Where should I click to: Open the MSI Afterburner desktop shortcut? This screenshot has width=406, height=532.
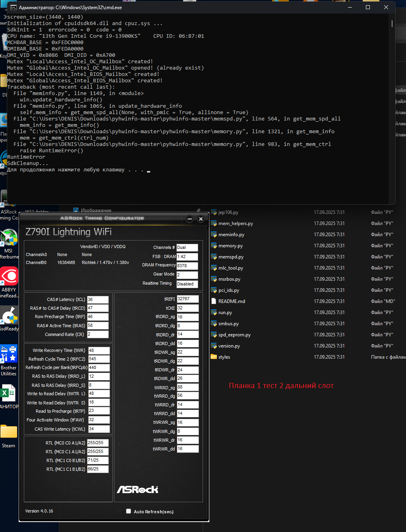(x=9, y=238)
